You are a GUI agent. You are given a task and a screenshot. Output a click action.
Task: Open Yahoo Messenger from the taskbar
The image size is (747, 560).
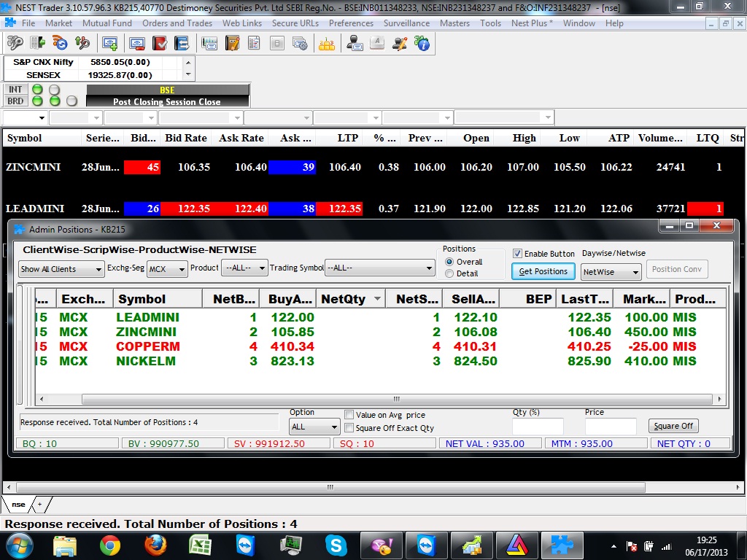point(382,545)
